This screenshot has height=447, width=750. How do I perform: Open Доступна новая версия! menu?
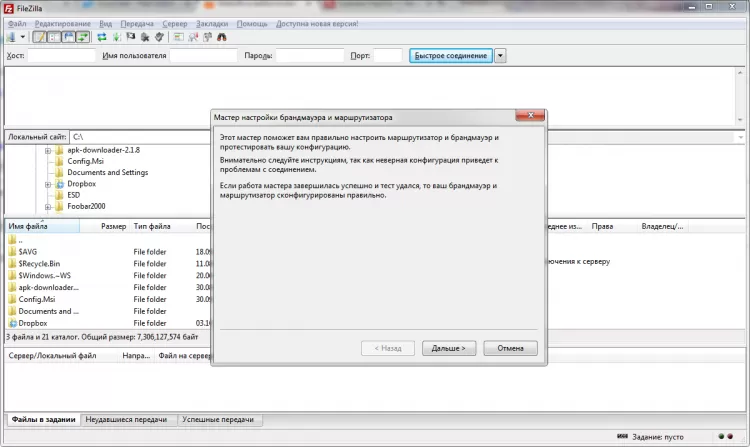click(x=317, y=23)
